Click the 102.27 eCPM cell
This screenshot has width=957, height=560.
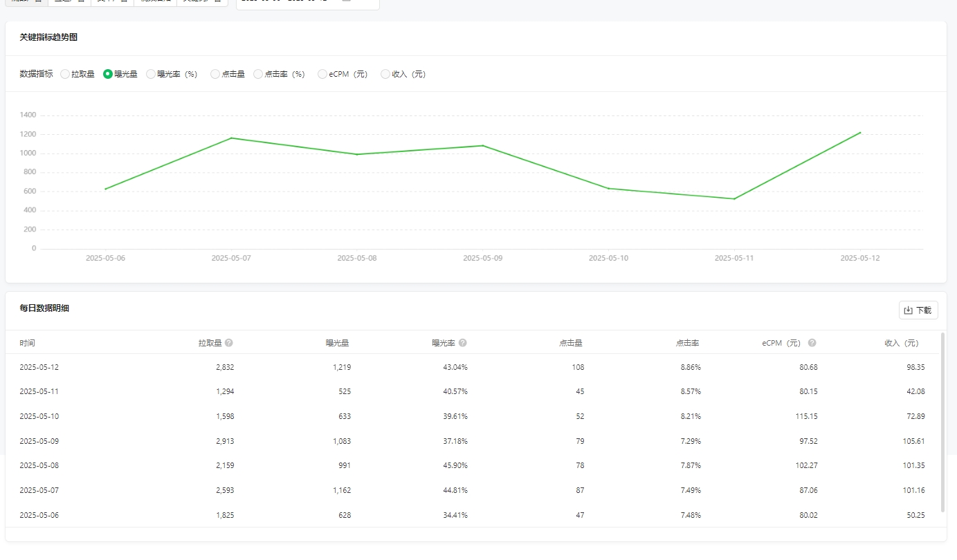tap(807, 465)
